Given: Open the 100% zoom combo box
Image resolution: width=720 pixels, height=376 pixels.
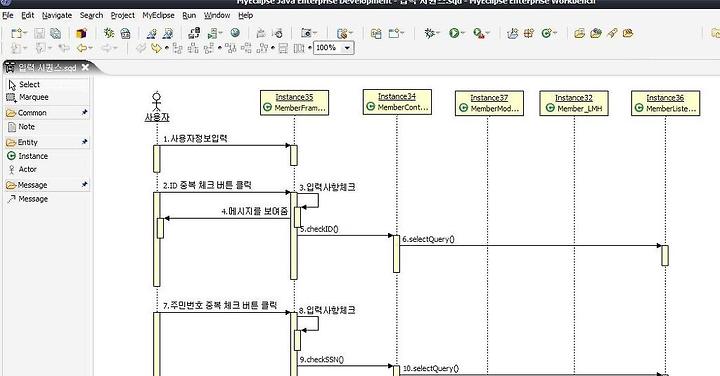Looking at the screenshot, I should [x=334, y=48].
